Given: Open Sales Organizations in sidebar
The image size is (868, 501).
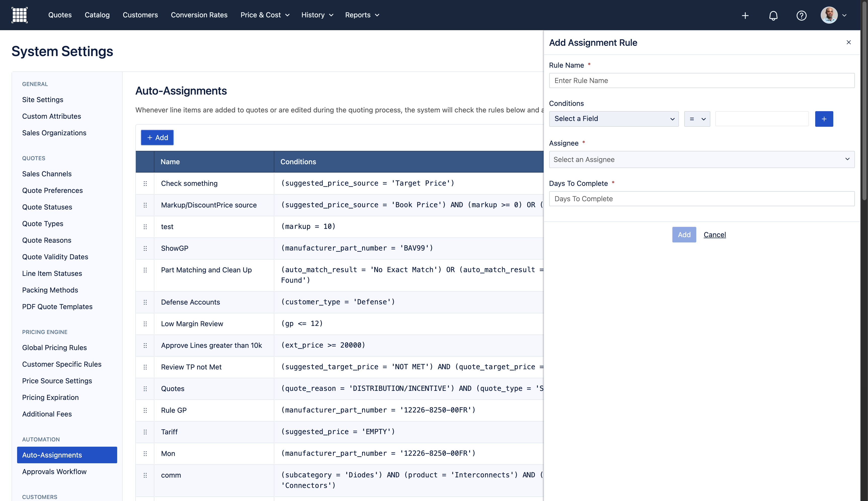Looking at the screenshot, I should coord(54,133).
